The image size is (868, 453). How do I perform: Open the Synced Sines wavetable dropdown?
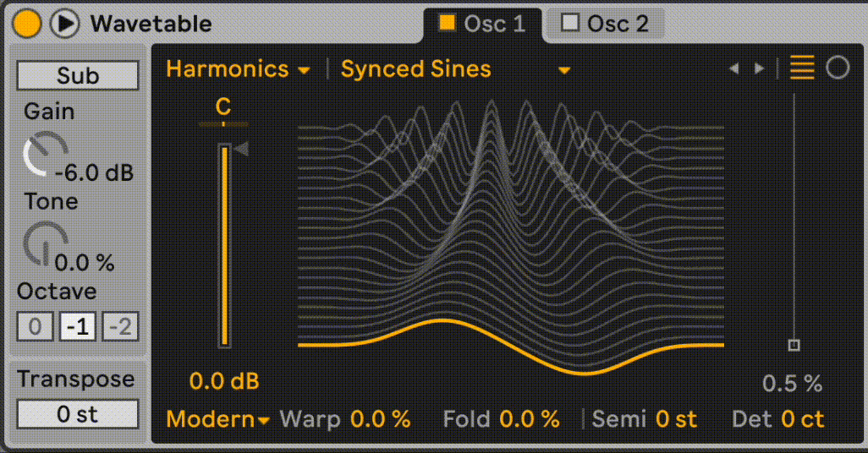(x=455, y=69)
